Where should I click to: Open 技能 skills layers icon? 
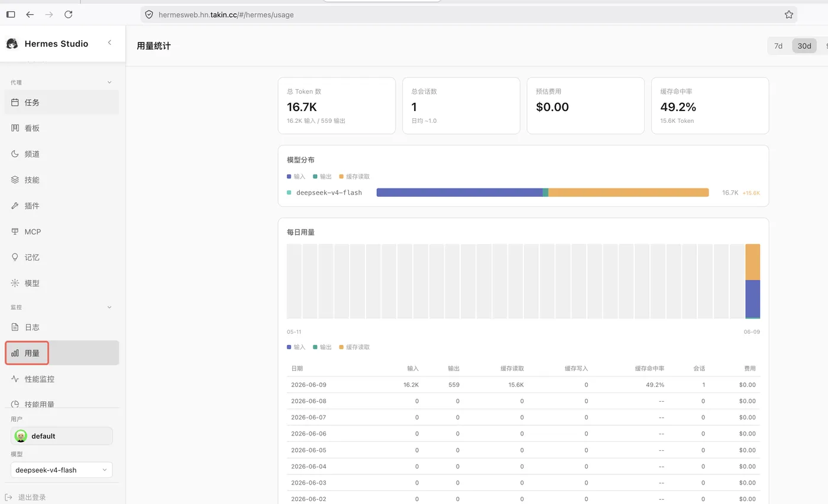click(15, 180)
